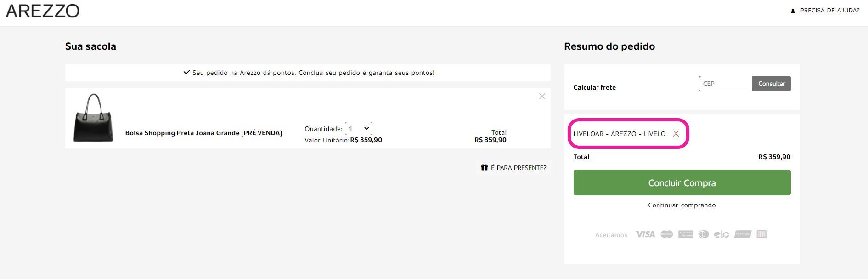Click the AREZZO logo

[x=42, y=11]
